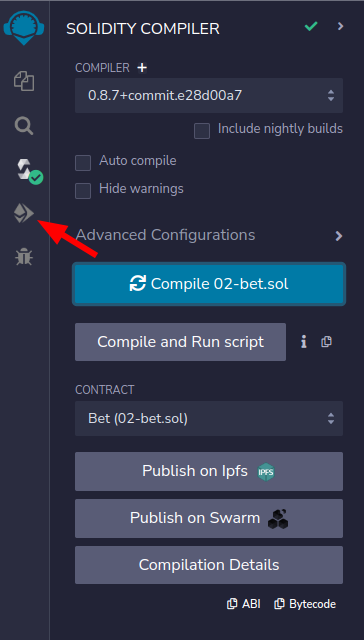Click Publish on Ipfs button
364x640 pixels.
coord(209,471)
